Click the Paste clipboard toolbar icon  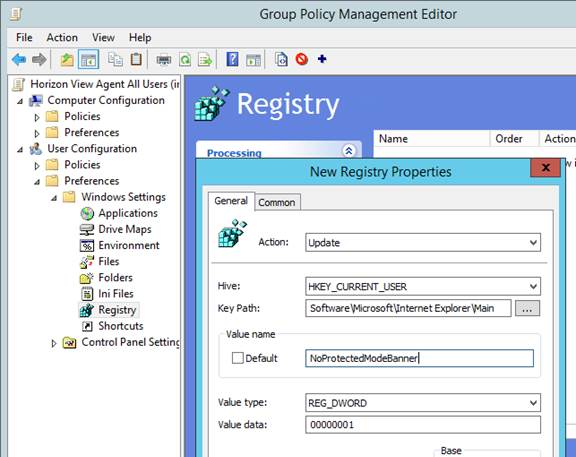tap(136, 59)
